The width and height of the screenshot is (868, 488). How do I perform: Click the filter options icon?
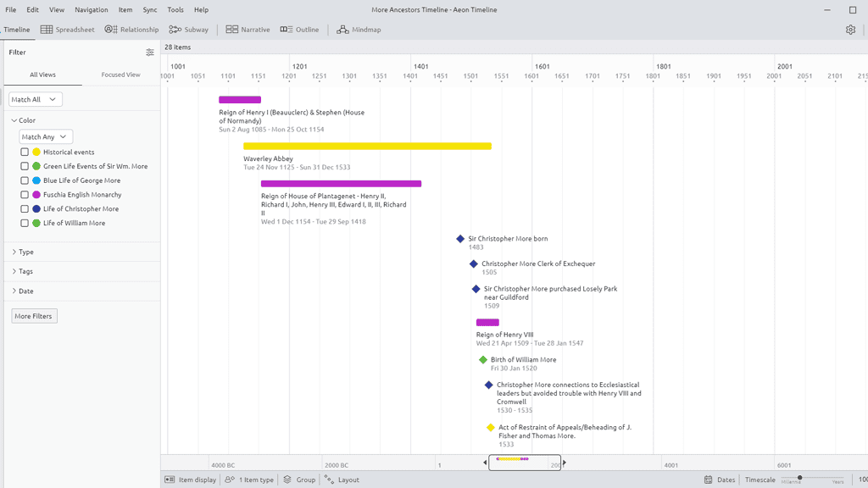click(150, 53)
